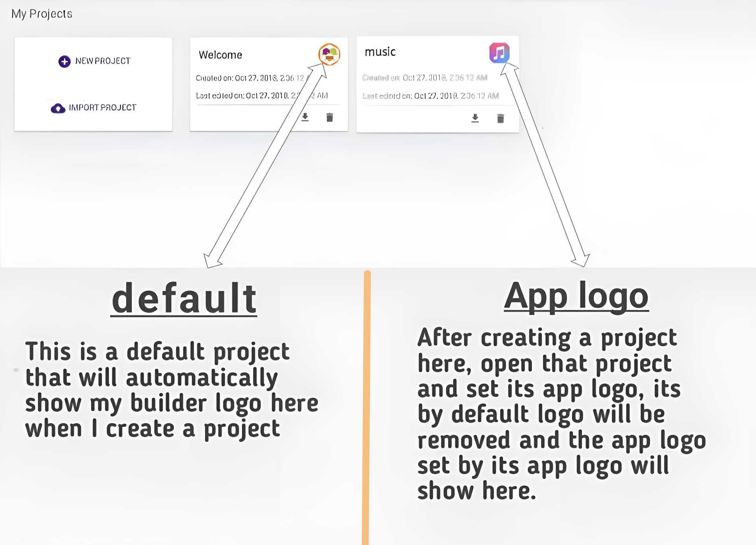Delete the music project via trash icon
The height and width of the screenshot is (545, 756).
[x=500, y=118]
